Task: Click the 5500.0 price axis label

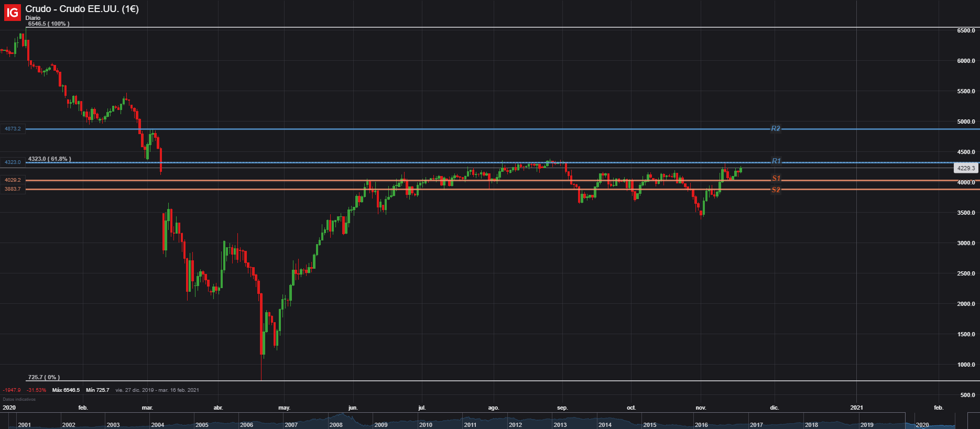Action: tap(966, 91)
